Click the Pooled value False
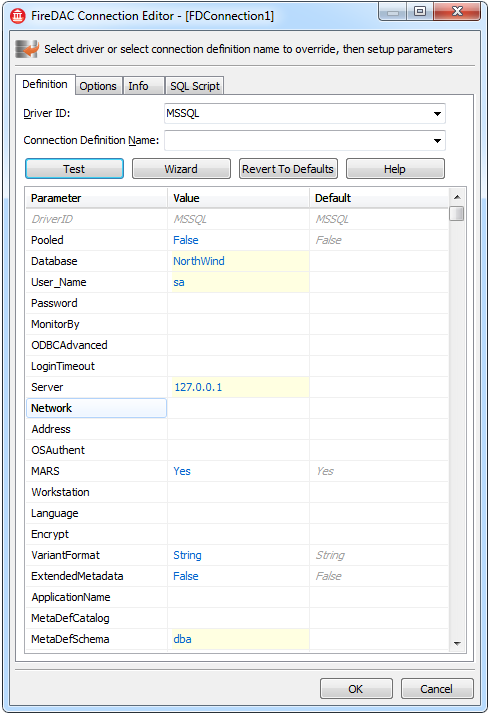Viewport: 489px width, 713px height. pos(238,240)
